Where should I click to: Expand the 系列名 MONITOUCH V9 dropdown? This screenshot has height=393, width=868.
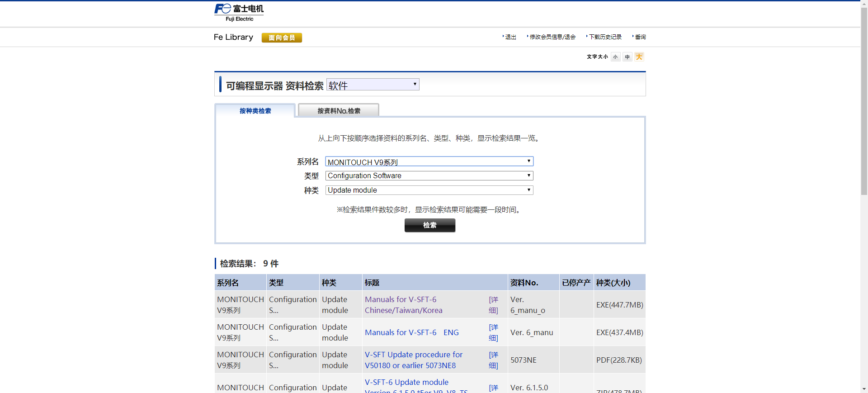point(429,162)
